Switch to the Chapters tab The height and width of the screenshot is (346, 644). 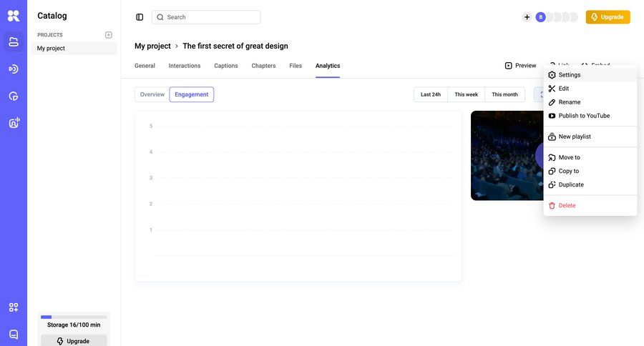(263, 66)
